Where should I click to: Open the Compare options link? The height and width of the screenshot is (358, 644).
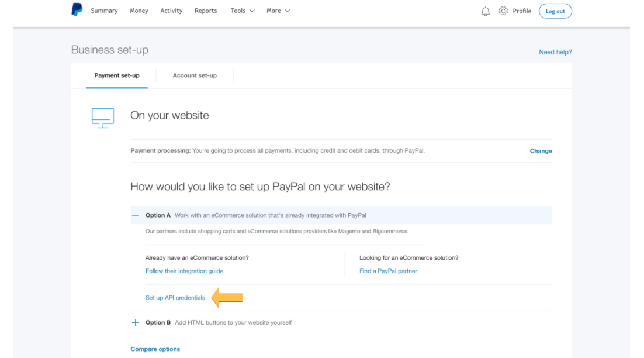tap(155, 349)
